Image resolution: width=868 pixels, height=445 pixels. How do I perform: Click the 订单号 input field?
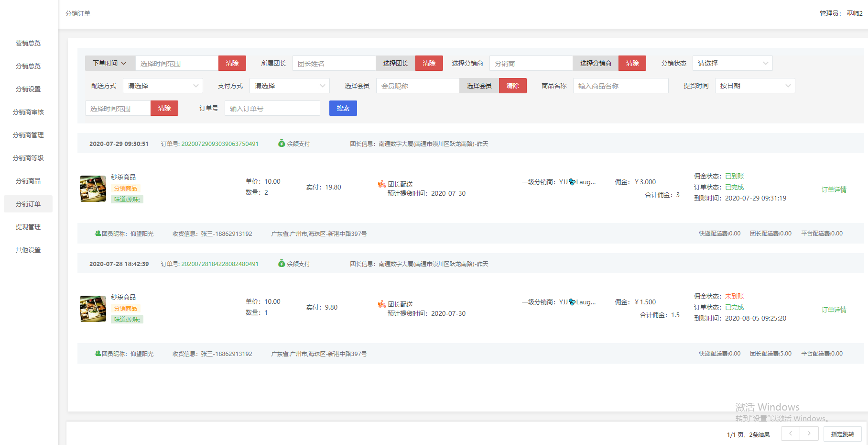272,109
